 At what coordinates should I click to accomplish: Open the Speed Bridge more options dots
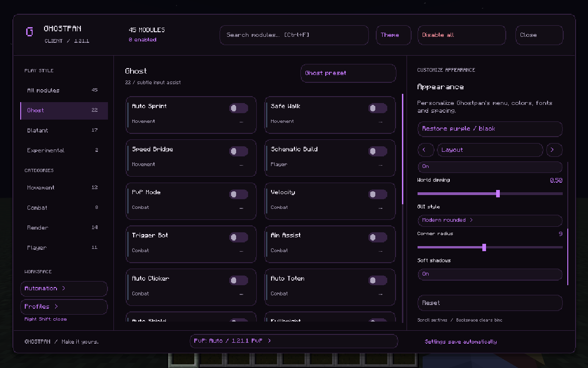coord(241,165)
